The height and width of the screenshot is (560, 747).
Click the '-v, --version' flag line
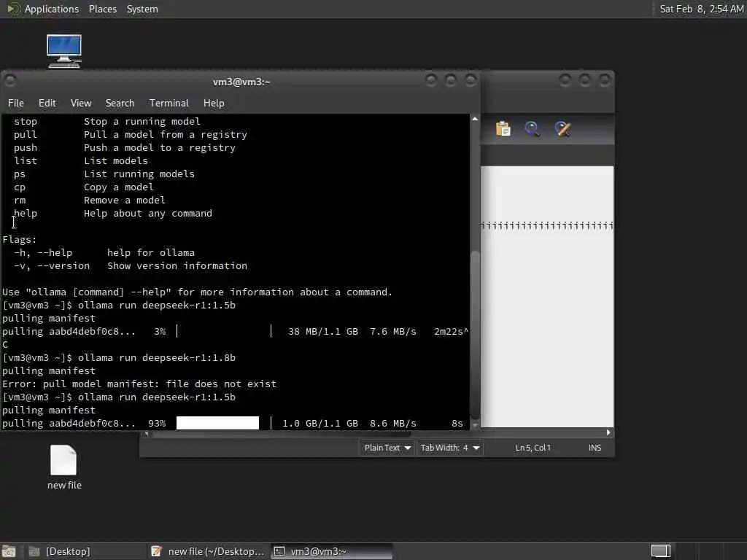130,265
